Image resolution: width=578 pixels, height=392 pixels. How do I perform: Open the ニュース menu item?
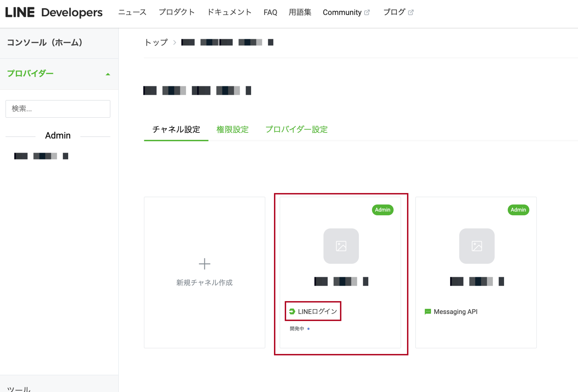click(x=132, y=12)
